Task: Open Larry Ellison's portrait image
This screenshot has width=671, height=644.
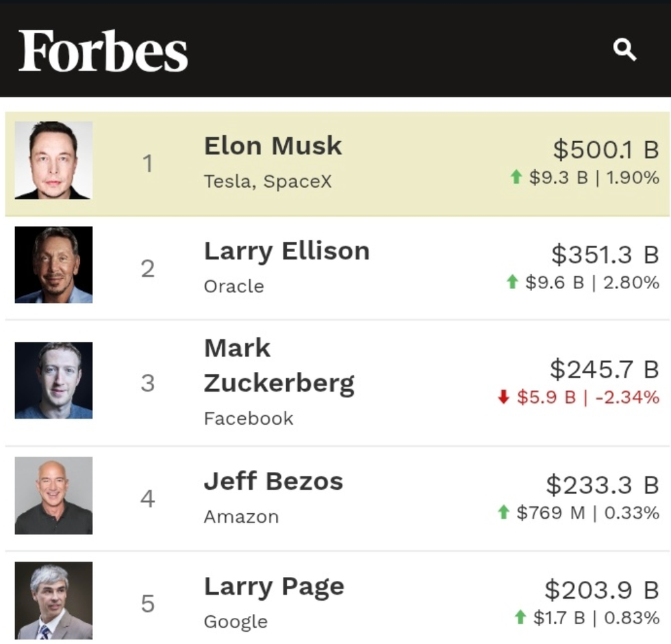Action: point(54,265)
